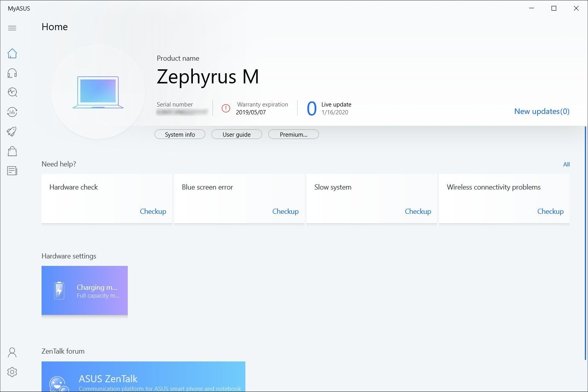Open the rocket icon in sidebar
588x392 pixels.
point(12,132)
